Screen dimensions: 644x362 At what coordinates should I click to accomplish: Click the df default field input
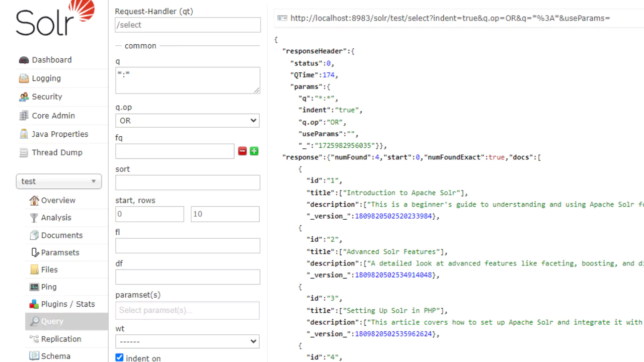pos(188,277)
